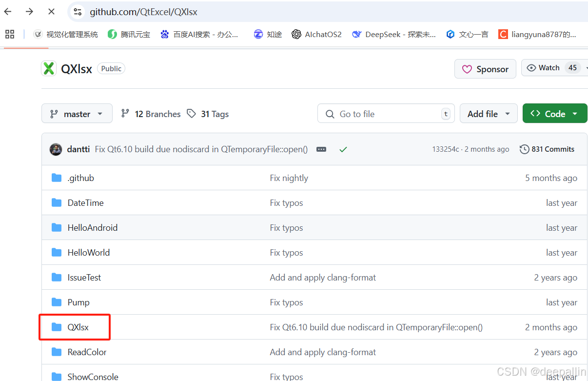Open the DateTime folder
588x381 pixels.
(86, 203)
